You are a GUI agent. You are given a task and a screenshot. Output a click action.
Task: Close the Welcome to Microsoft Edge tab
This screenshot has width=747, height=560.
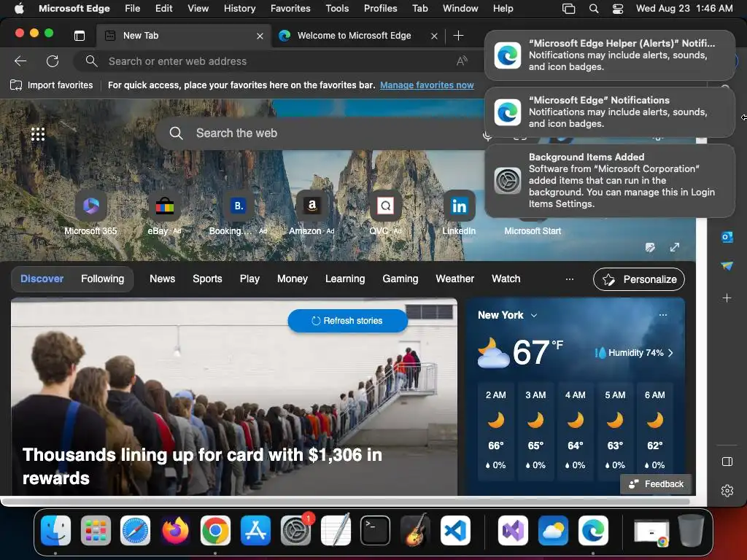[x=434, y=36]
